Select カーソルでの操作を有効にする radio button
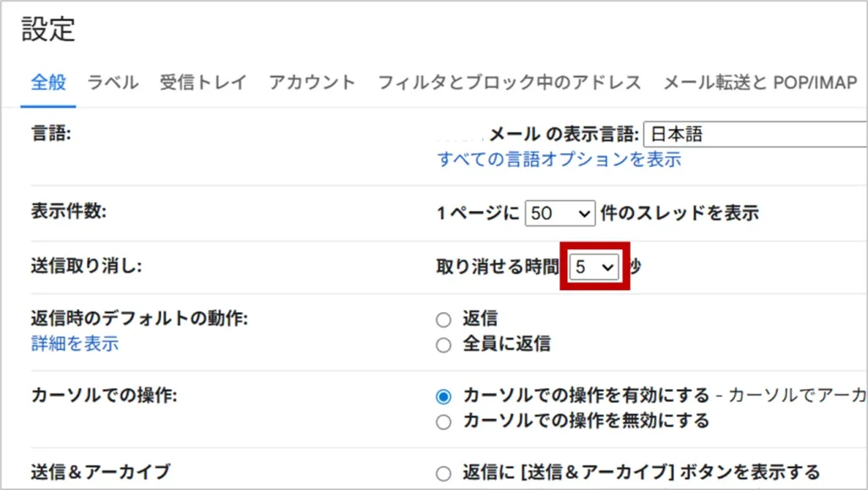The width and height of the screenshot is (868, 490). tap(443, 396)
